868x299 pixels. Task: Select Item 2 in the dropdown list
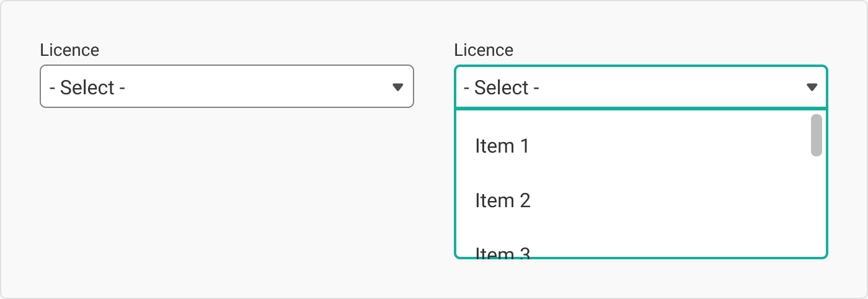tap(503, 201)
